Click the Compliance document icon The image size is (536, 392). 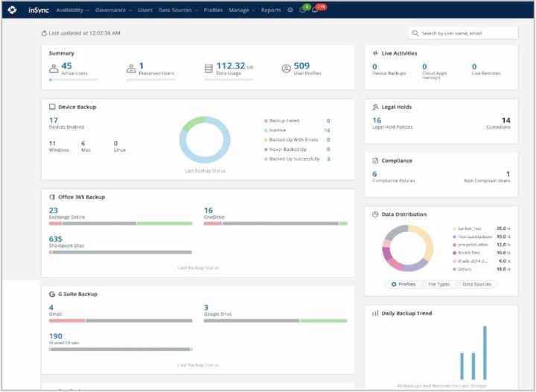tap(375, 161)
